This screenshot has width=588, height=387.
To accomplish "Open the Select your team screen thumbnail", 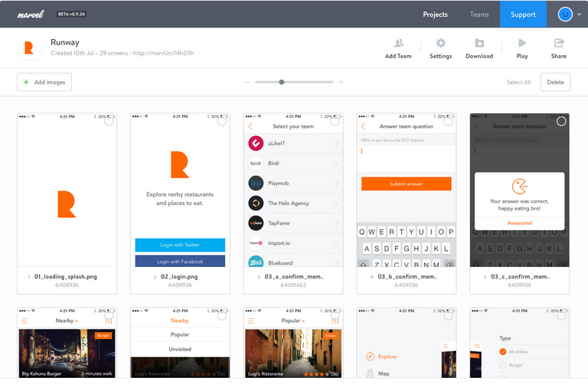I will pyautogui.click(x=293, y=190).
